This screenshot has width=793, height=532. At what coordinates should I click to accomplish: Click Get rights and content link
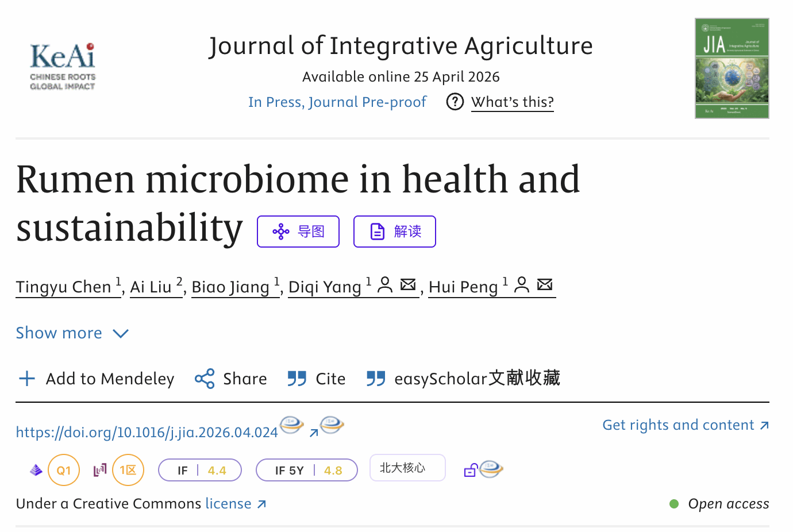click(686, 425)
